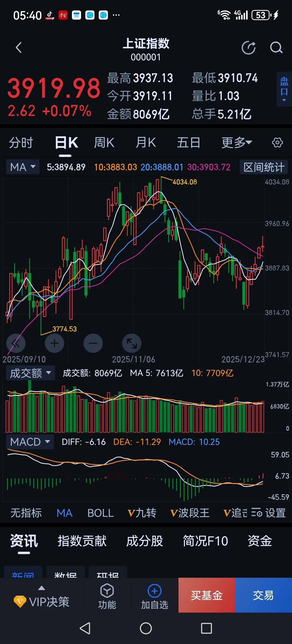Switch to 五日 tab

pos(188,142)
